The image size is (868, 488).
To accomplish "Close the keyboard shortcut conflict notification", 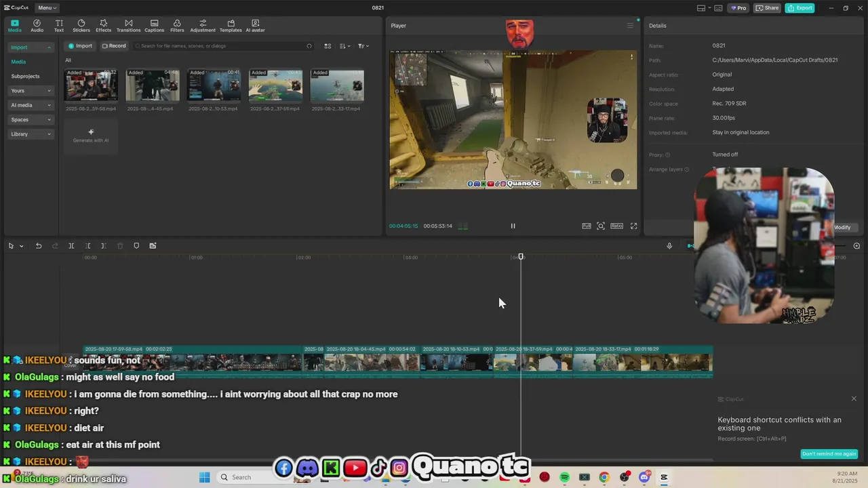I will (x=854, y=399).
